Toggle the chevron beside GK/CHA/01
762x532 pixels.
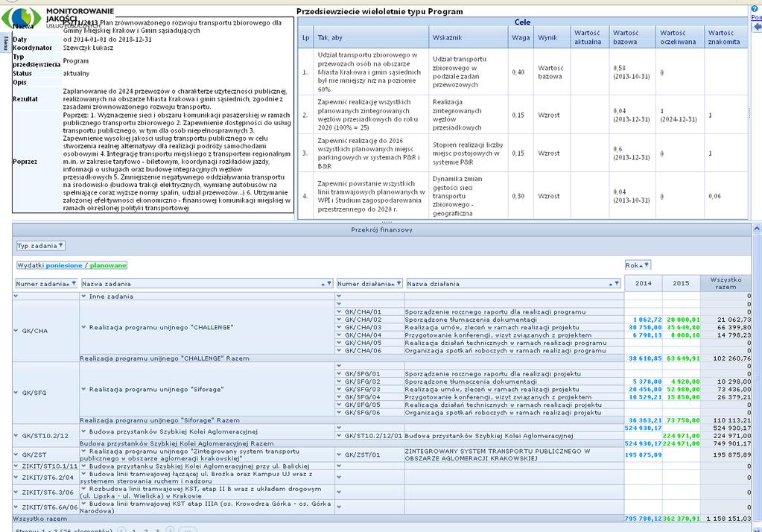[x=339, y=311]
